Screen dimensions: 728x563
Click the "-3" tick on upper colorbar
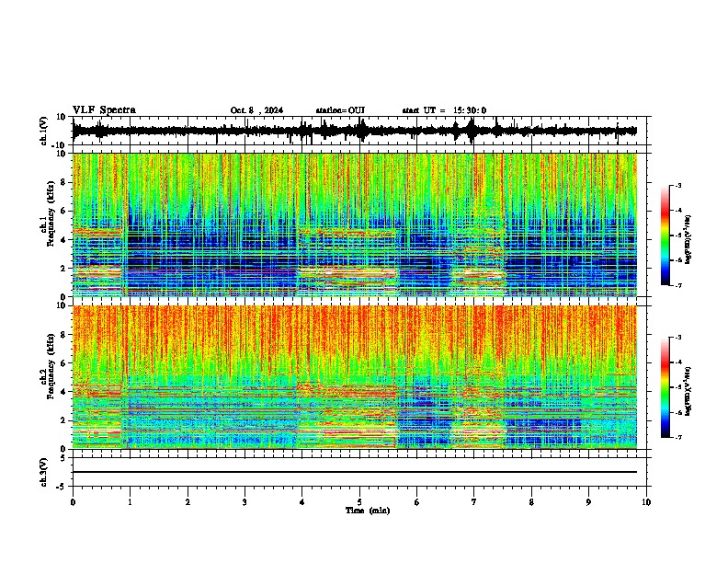[x=677, y=186]
